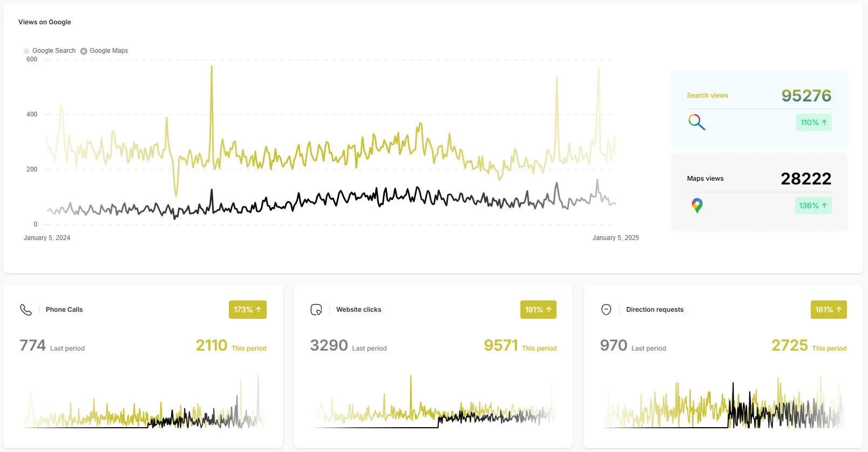Click the Website clicks cursor icon
The height and width of the screenshot is (452, 868).
pos(316,310)
